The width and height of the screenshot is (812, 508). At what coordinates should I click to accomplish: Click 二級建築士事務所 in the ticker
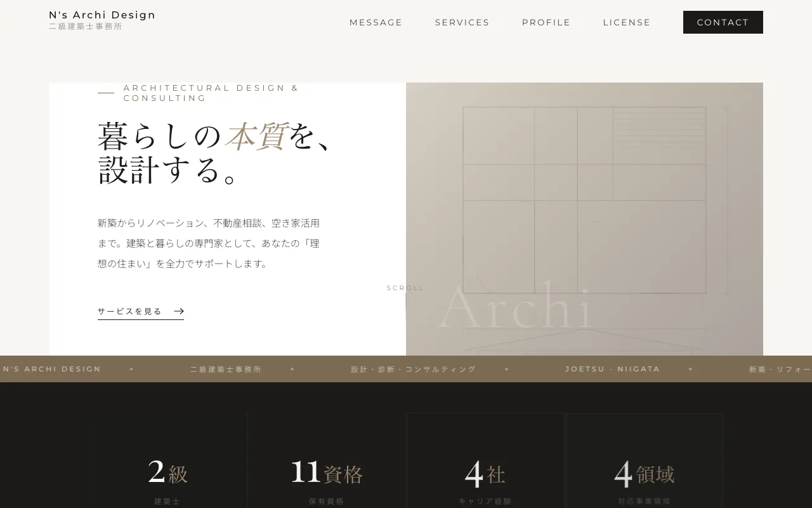[x=226, y=369]
